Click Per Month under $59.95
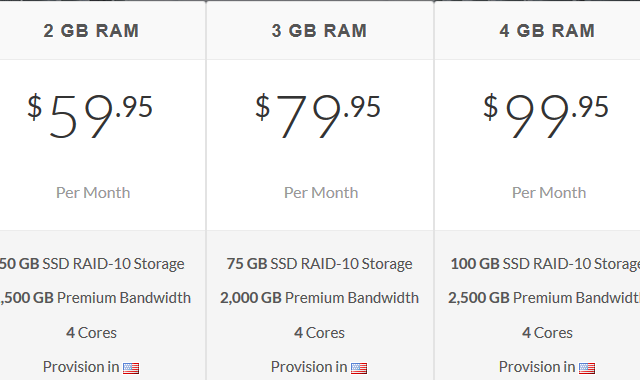640x380 pixels. coord(93,193)
